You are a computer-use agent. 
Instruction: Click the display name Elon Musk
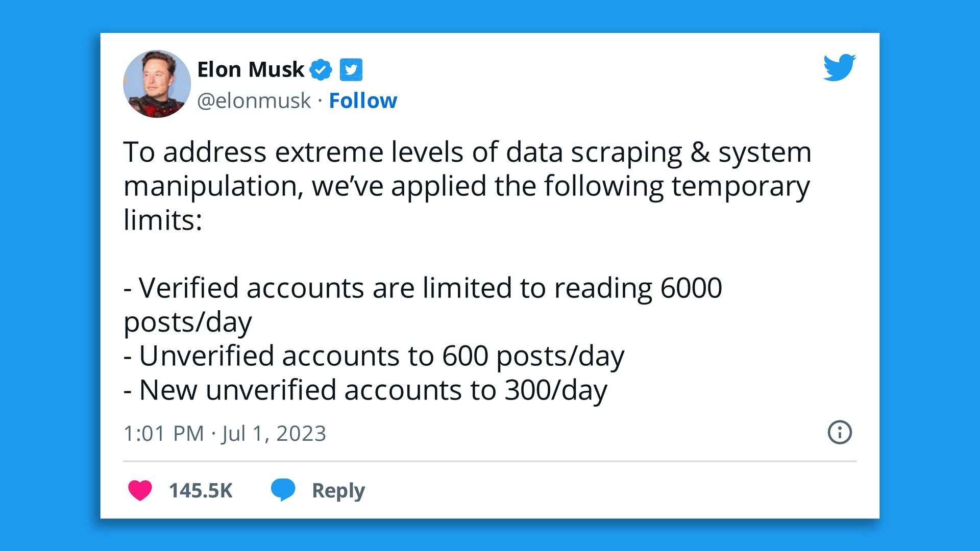point(251,69)
